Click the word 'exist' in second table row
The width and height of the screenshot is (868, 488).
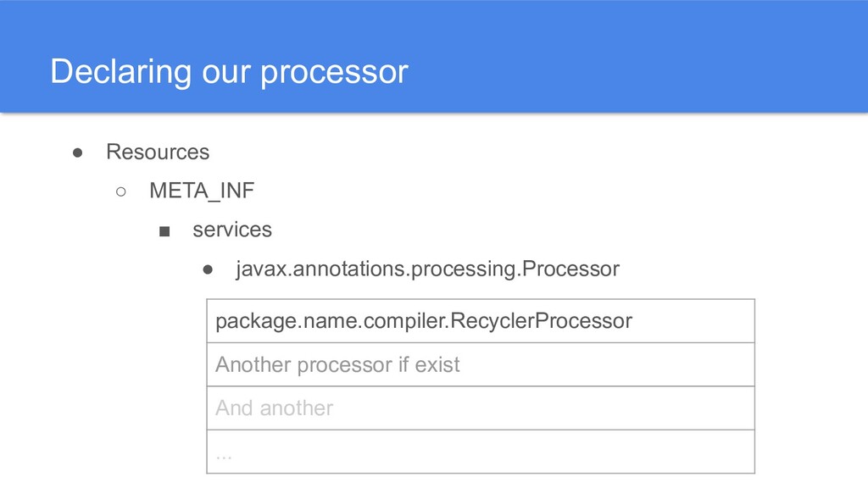(437, 364)
